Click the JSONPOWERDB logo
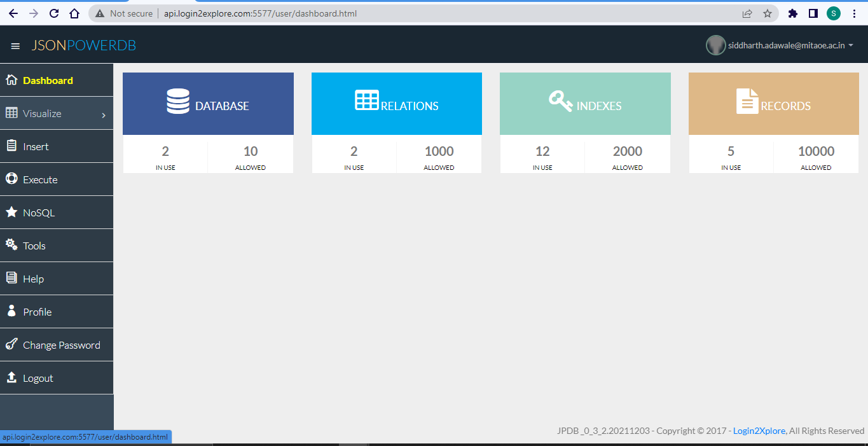The image size is (868, 446). (84, 46)
